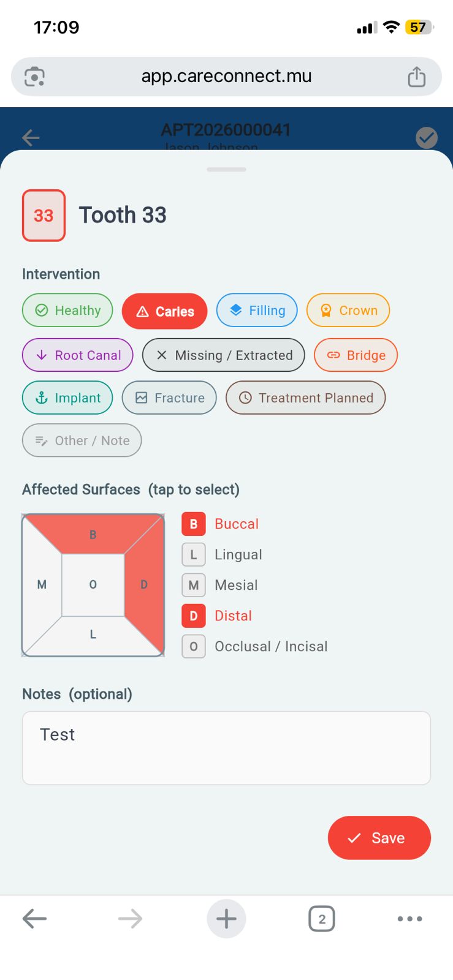Open the browser tabs overview
453x980 pixels.
322,919
